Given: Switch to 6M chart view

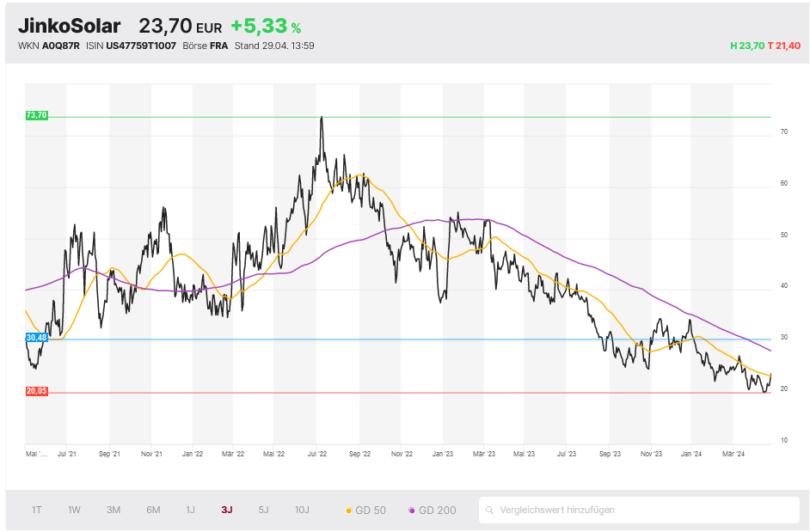Looking at the screenshot, I should pos(153,510).
